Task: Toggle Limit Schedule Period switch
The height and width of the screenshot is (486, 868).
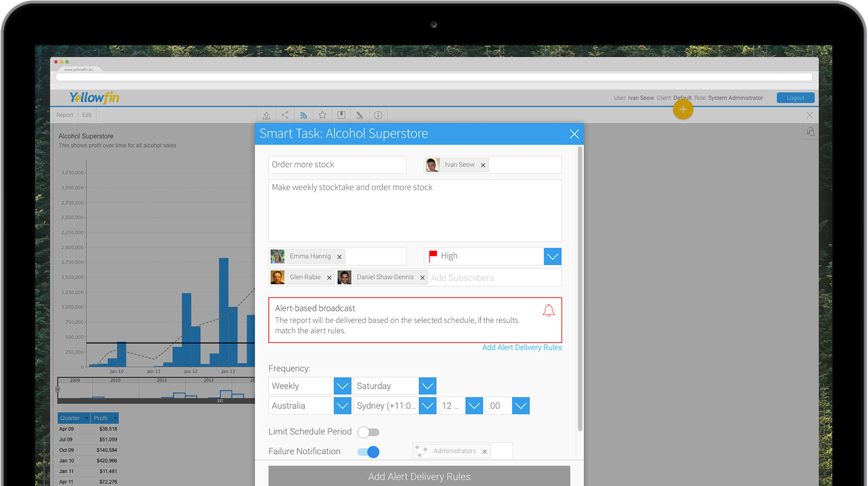Action: [368, 432]
